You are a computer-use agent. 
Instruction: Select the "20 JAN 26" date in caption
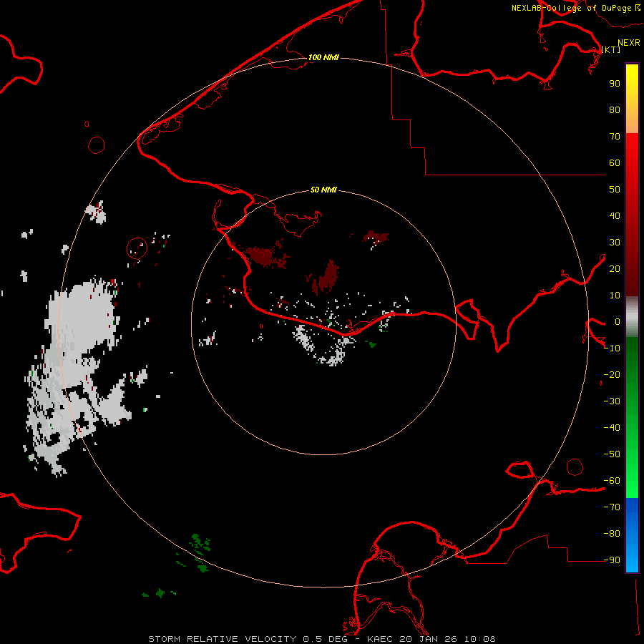click(429, 639)
